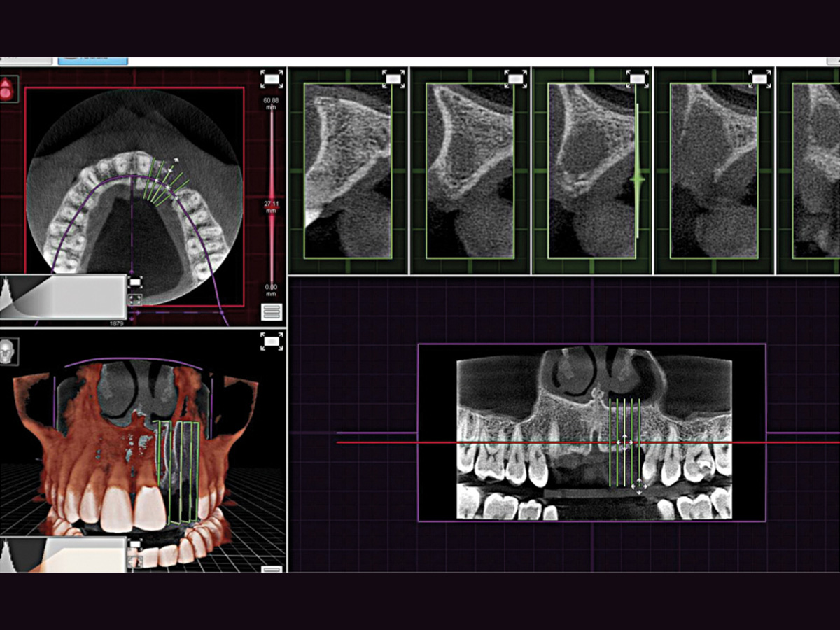Maximize the second cross-section panel
The width and height of the screenshot is (840, 630).
pos(515,79)
